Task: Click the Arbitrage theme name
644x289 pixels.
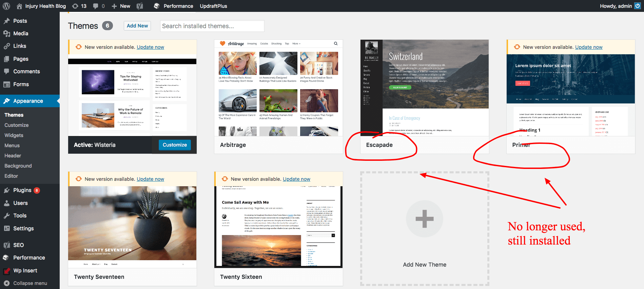Action: click(x=233, y=145)
